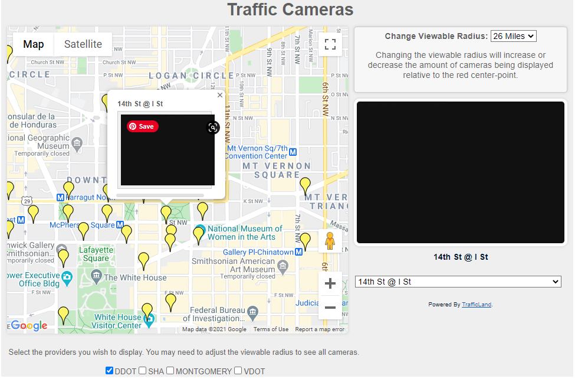The height and width of the screenshot is (392, 588).
Task: Switch to the Map view tab
Action: [x=34, y=44]
